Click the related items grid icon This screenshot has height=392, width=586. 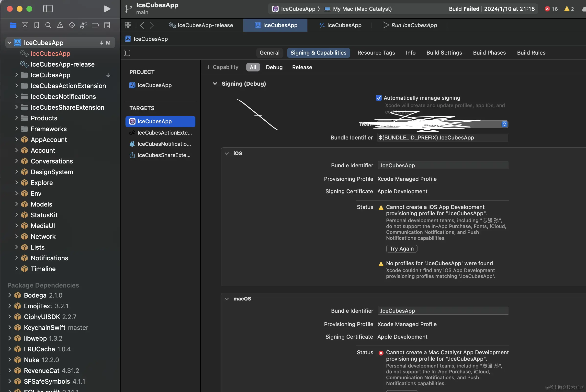(x=128, y=25)
